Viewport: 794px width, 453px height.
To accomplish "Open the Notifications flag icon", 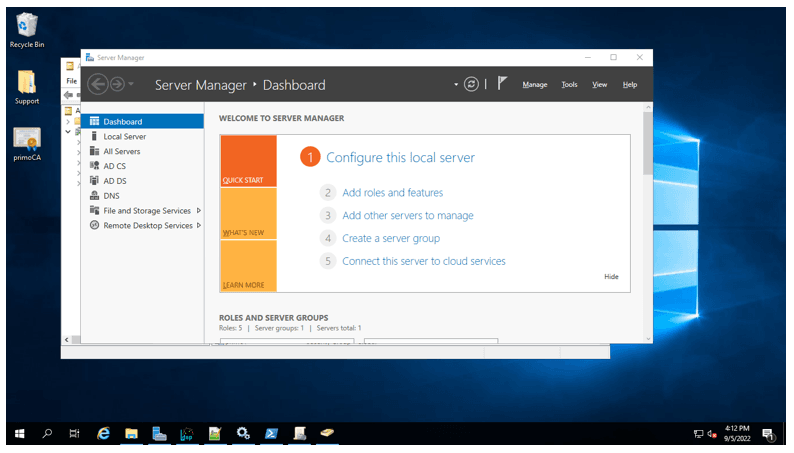I will [x=503, y=85].
